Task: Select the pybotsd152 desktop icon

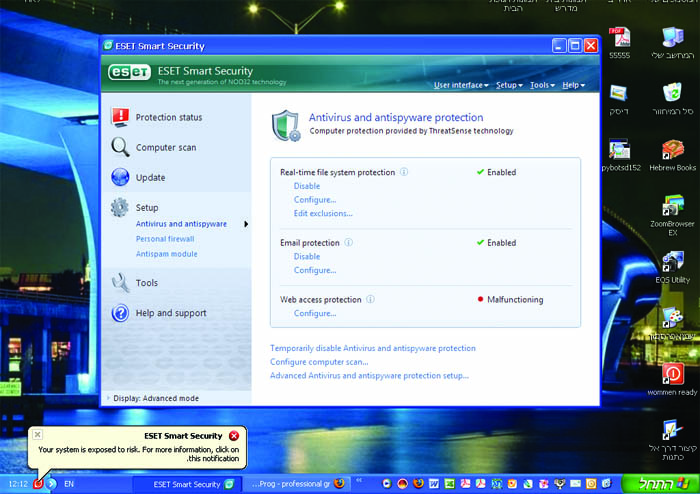Action: [x=621, y=155]
